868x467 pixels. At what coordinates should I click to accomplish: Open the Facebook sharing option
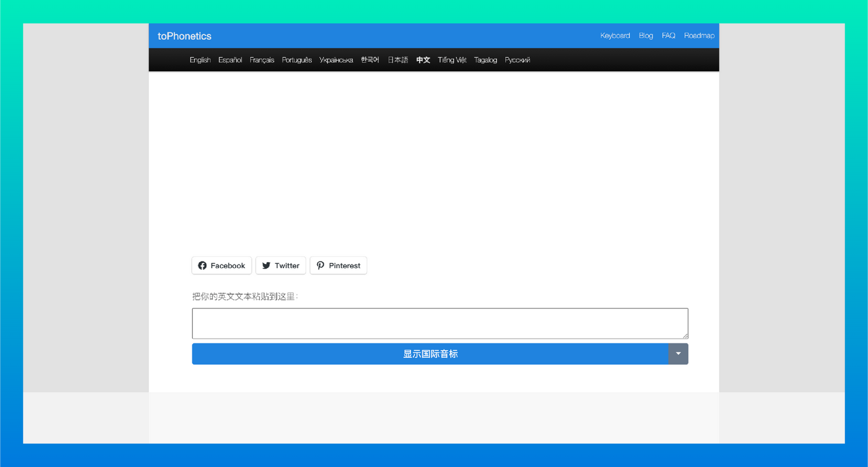click(x=221, y=265)
